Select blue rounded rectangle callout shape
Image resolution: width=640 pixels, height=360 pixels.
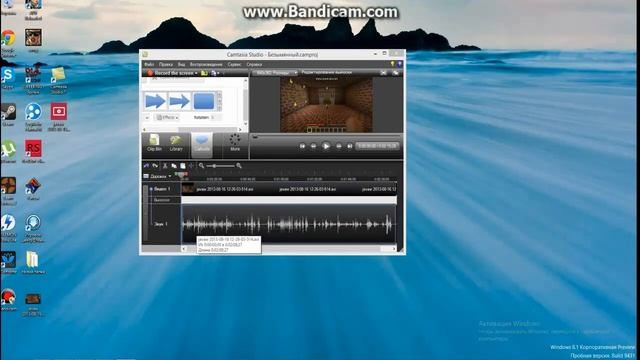(x=204, y=101)
